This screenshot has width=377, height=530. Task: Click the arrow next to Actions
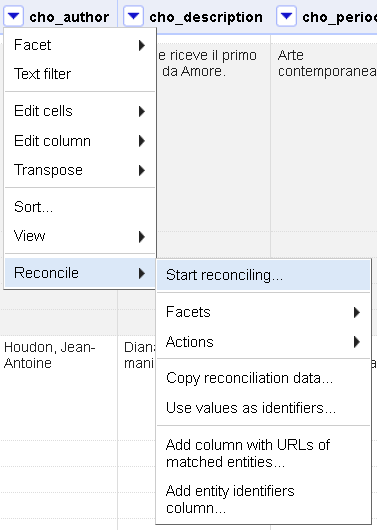point(357,342)
